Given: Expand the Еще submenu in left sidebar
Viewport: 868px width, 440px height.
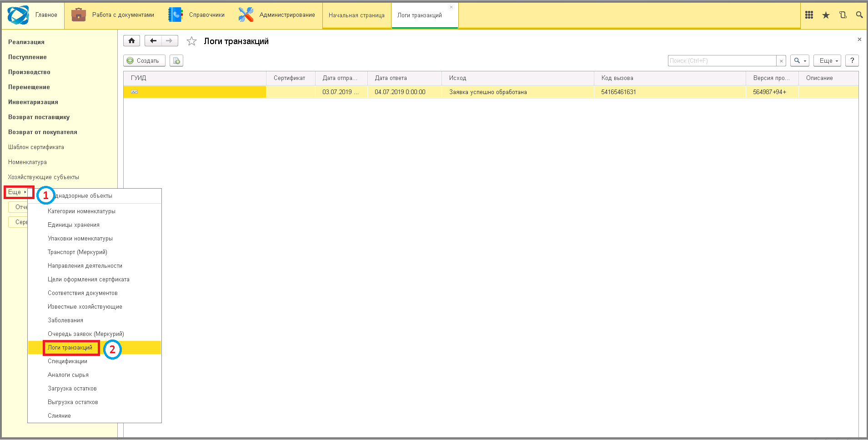Looking at the screenshot, I should 17,192.
